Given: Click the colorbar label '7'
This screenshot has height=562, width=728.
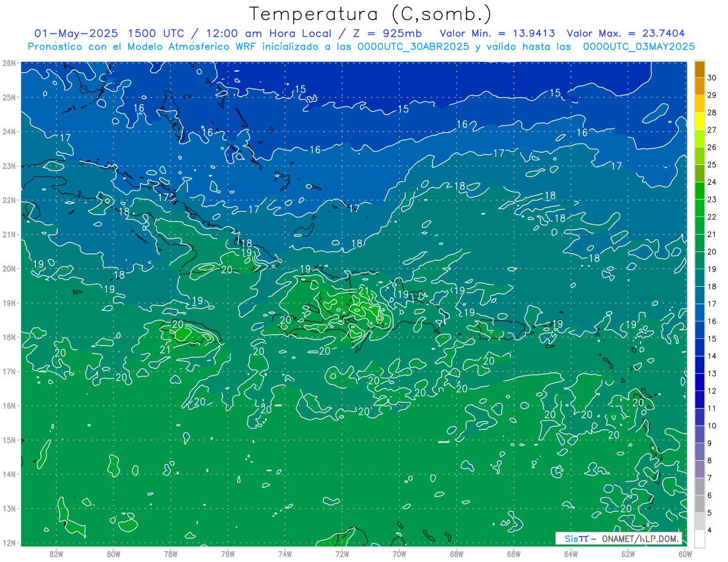Looking at the screenshot, I should click(x=710, y=478).
